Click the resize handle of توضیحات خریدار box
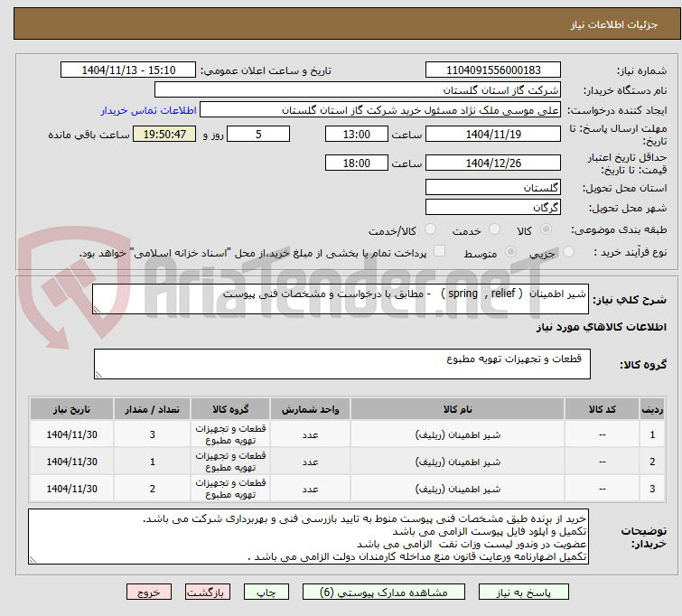This screenshot has height=616, width=682. tap(33, 559)
